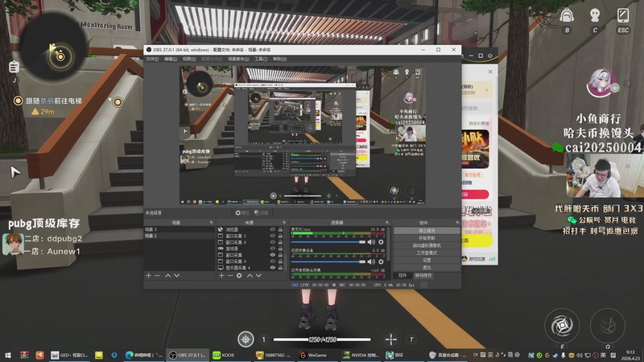Mute the 麦克风/Aux speaker icon
This screenshot has height=362, width=644.
[x=371, y=242]
